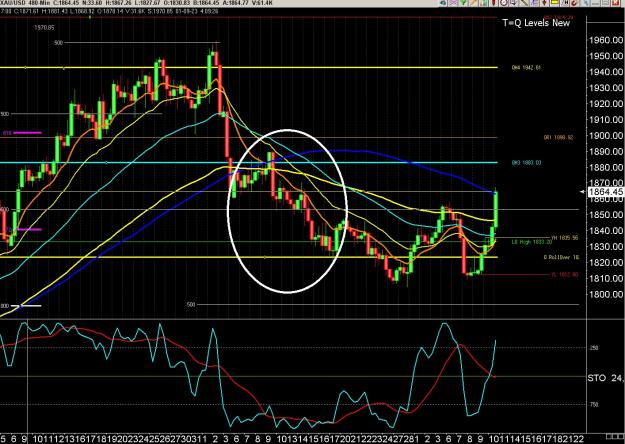The height and width of the screenshot is (444, 625).
Task: Click the -500 label above the stochastic panel
Action: point(191,305)
